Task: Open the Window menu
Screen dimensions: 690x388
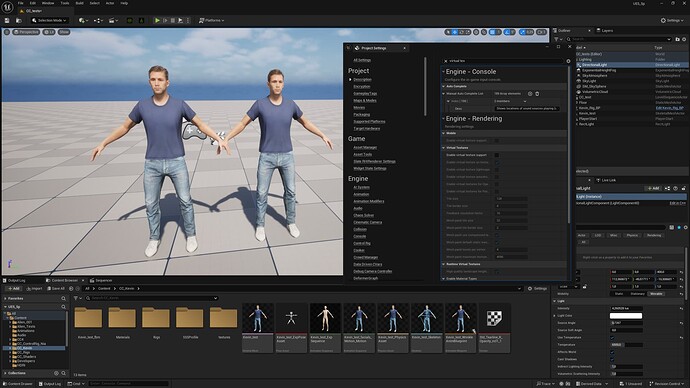Action: [x=48, y=3]
